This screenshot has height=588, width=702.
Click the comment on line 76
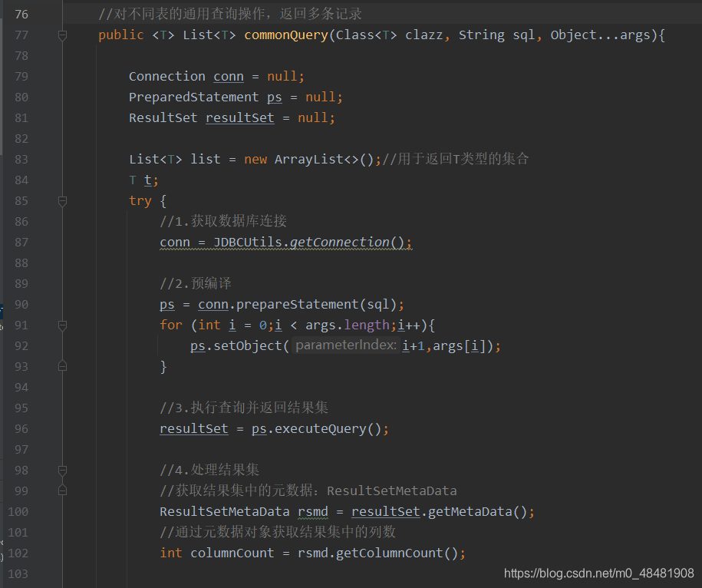pos(229,14)
